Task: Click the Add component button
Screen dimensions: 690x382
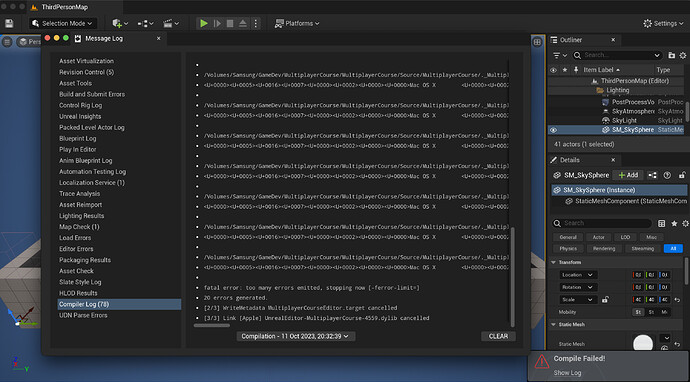Action: pyautogui.click(x=628, y=175)
